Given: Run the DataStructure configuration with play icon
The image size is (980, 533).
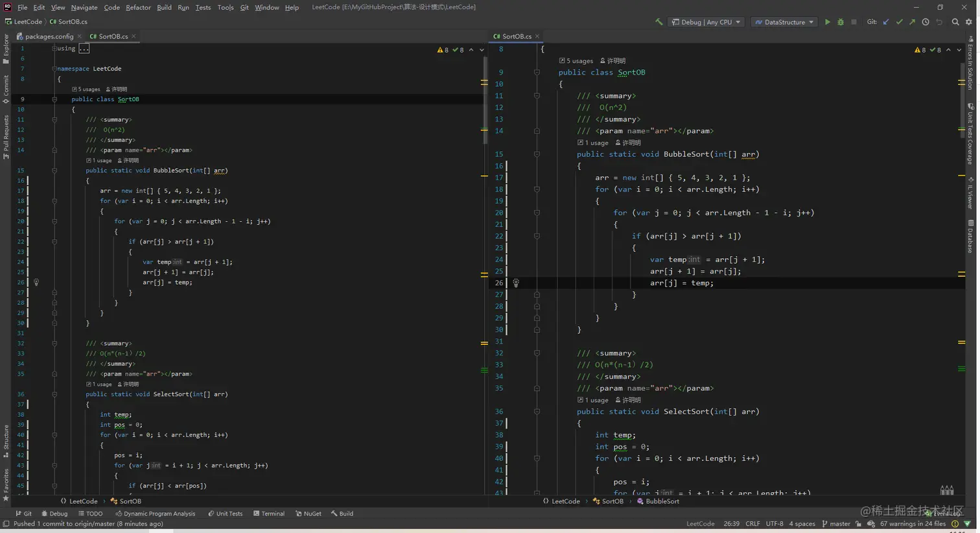Looking at the screenshot, I should pos(827,22).
